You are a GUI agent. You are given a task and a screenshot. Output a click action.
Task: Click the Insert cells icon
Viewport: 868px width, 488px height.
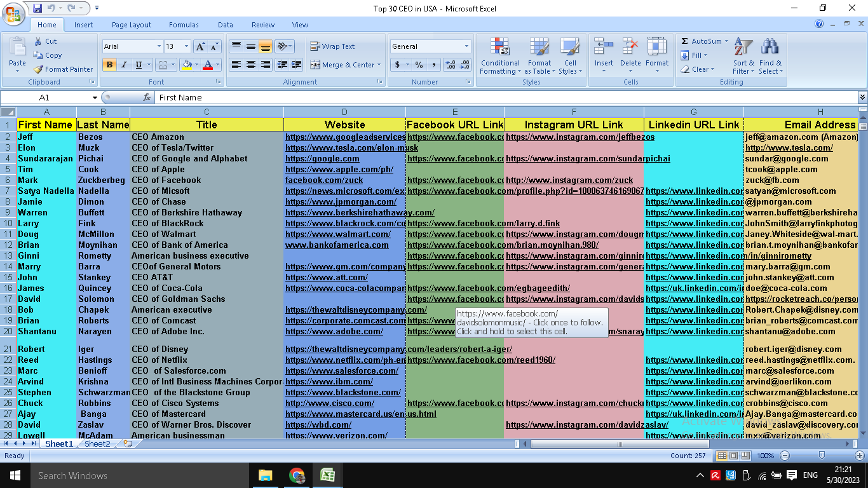pyautogui.click(x=604, y=48)
